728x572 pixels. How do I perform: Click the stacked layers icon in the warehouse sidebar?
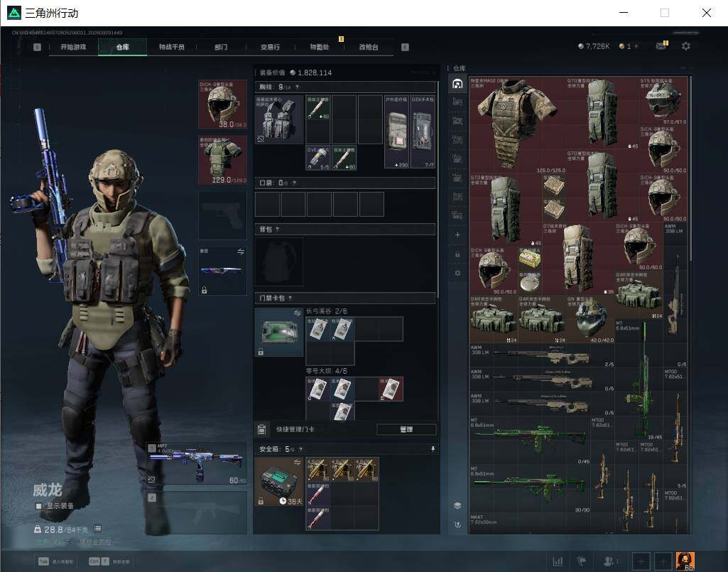tap(457, 505)
